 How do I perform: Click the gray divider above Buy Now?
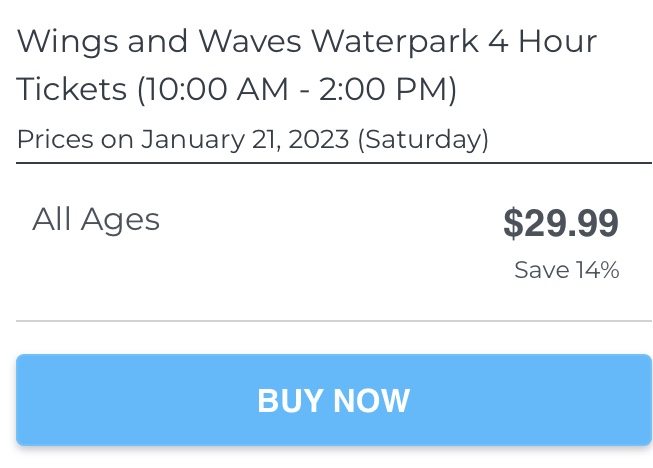click(333, 321)
